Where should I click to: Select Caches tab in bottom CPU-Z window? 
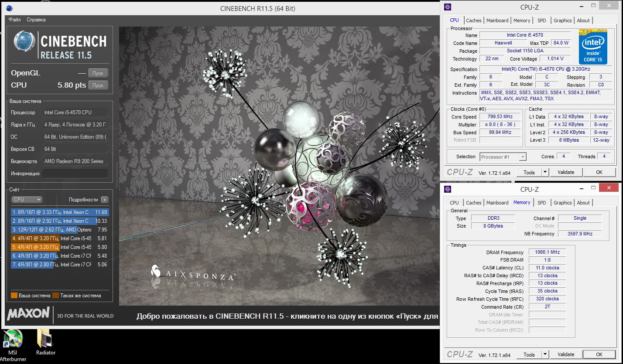(x=474, y=203)
